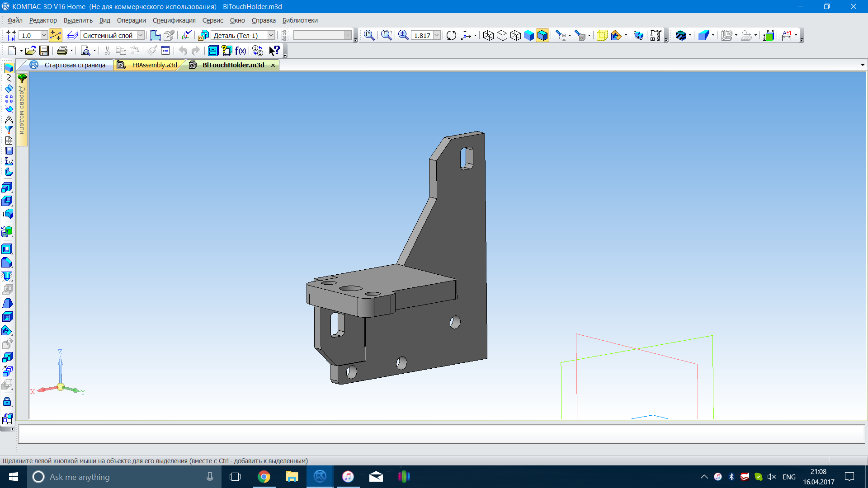
Task: Toggle the orthogonal drawing mode button
Action: pyautogui.click(x=55, y=35)
